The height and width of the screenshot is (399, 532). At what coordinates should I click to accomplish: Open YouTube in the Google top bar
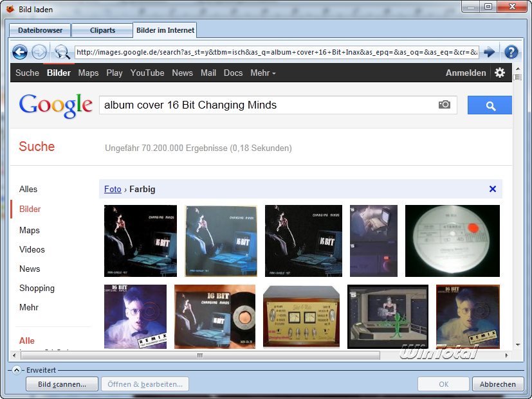[x=147, y=73]
